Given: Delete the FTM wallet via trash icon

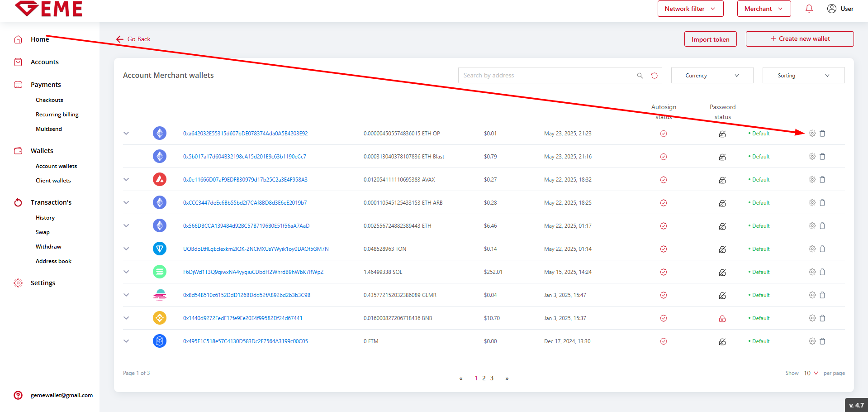Looking at the screenshot, I should coord(822,341).
